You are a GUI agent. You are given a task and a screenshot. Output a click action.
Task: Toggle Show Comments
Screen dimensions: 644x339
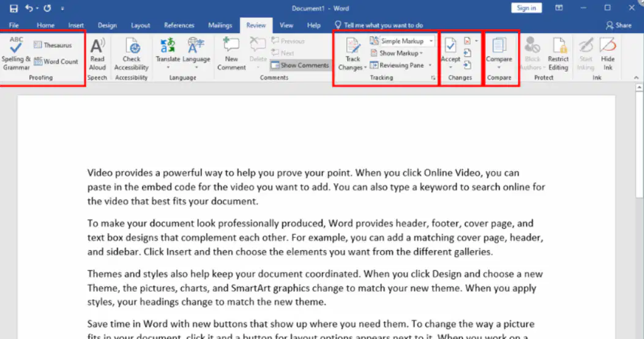coord(300,65)
